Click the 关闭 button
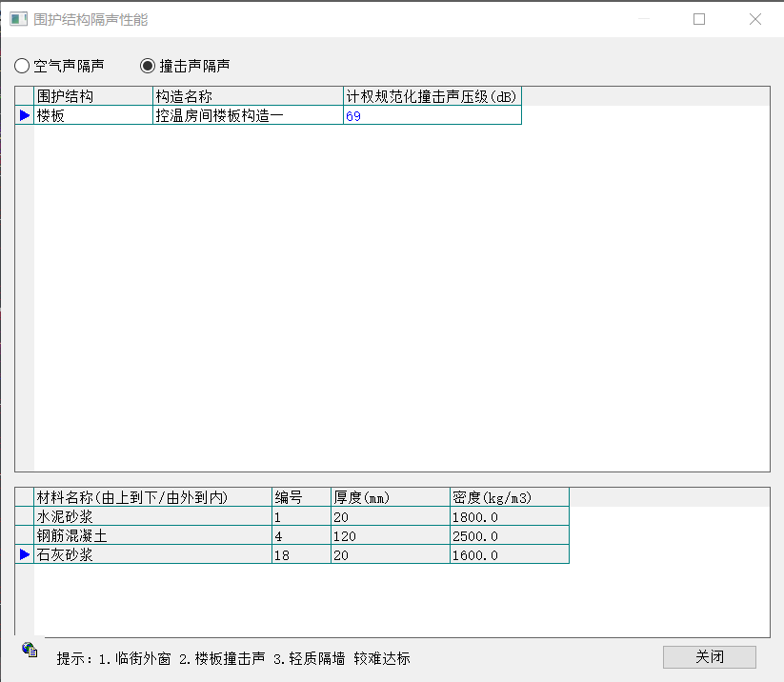The image size is (784, 682). [x=709, y=656]
